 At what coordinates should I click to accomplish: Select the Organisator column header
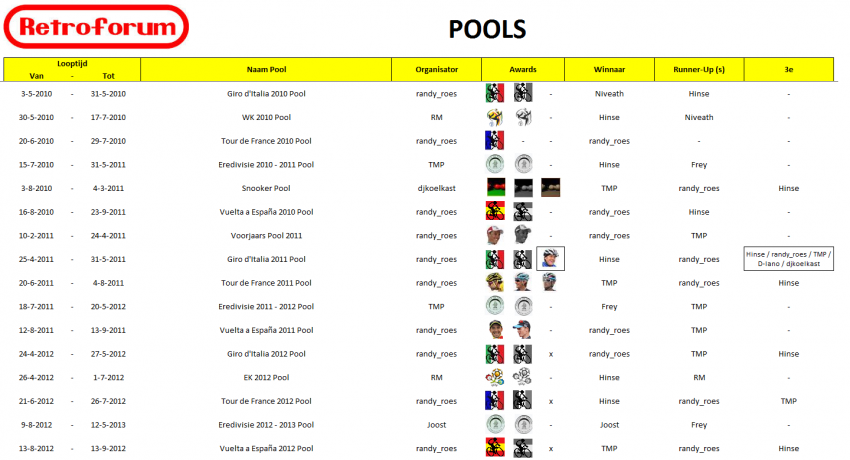tap(437, 70)
